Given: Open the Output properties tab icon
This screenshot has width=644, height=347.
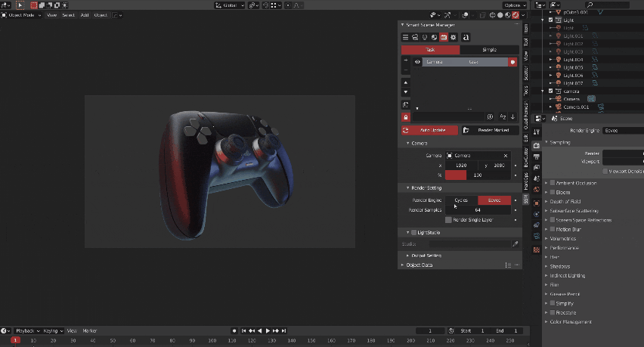Looking at the screenshot, I should point(537,156).
